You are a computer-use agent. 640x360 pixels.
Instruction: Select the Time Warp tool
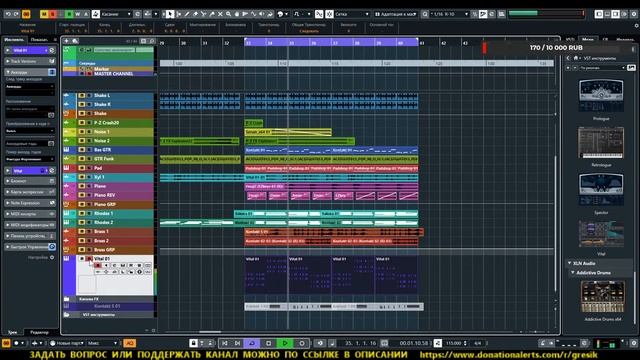click(245, 14)
